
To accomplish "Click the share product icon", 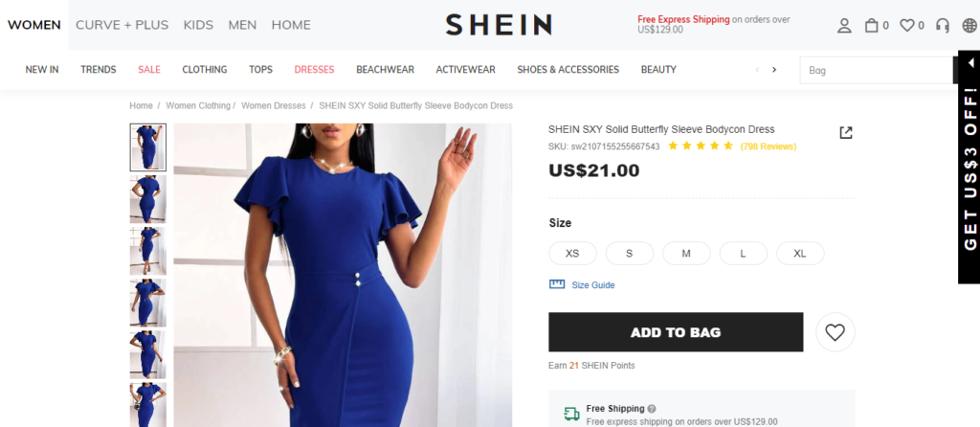I will 846,132.
